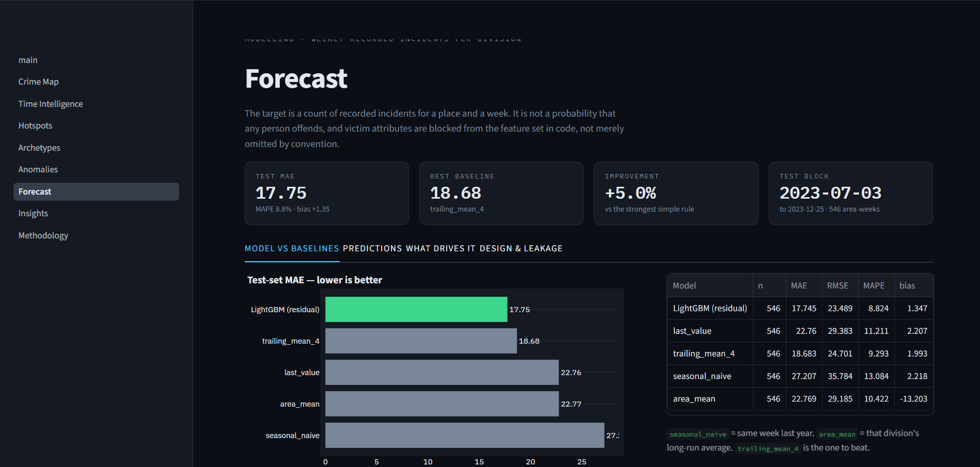Click MAE value 17.745 in table
The height and width of the screenshot is (467, 980).
pyautogui.click(x=804, y=308)
